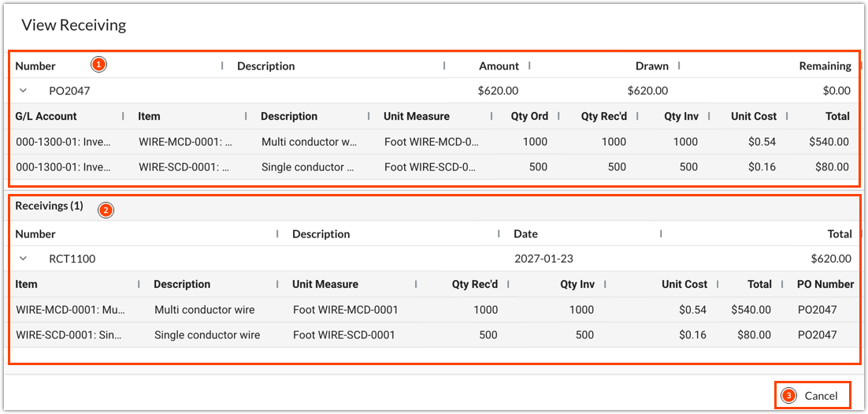The width and height of the screenshot is (868, 414).
Task: Sort by the Drawn column header
Action: click(x=651, y=66)
